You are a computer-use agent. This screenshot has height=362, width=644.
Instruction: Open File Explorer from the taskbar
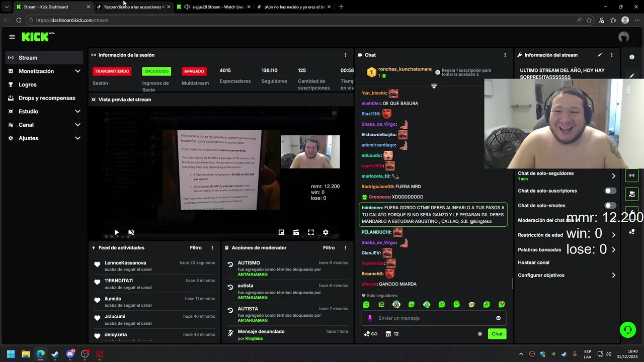pyautogui.click(x=26, y=354)
